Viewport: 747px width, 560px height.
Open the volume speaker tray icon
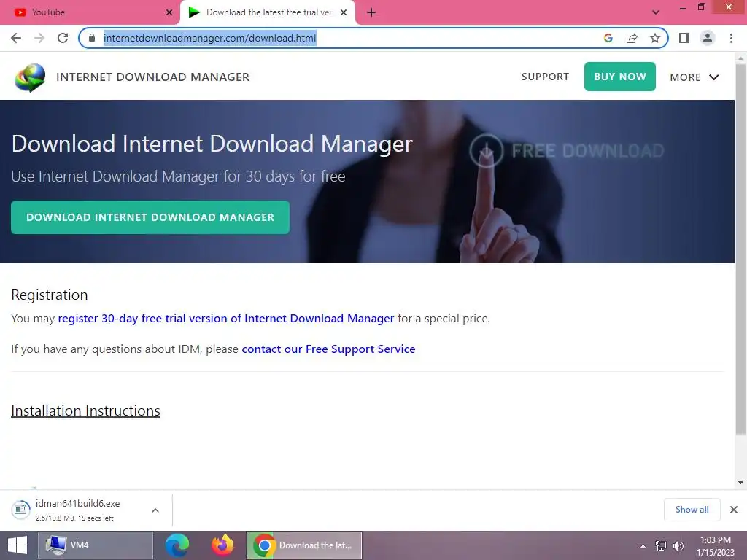click(678, 546)
